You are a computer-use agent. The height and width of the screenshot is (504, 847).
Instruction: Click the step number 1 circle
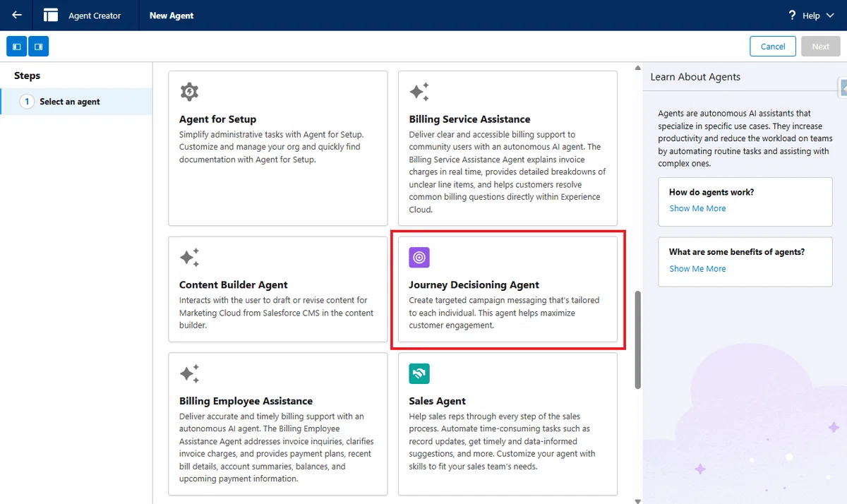27,102
